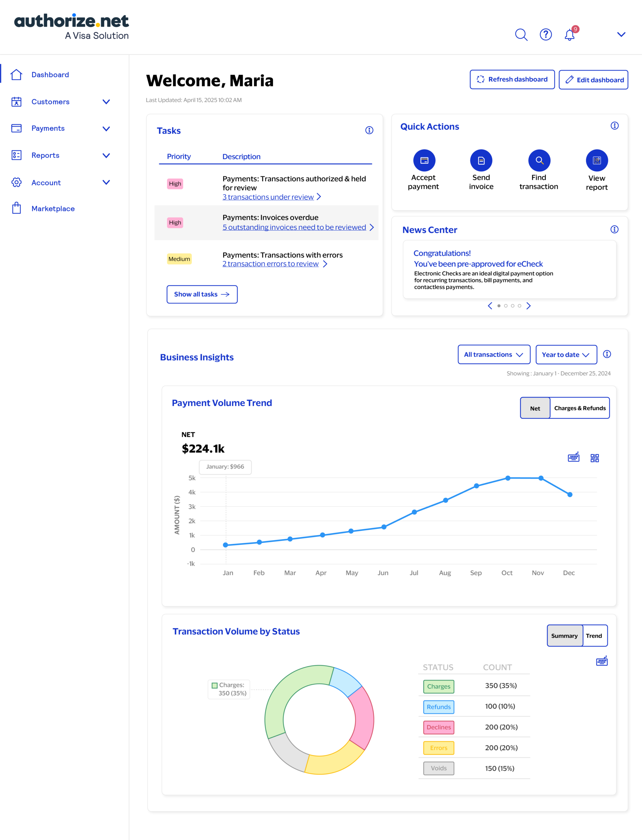This screenshot has width=642, height=840.
Task: Switch payment volume view to Net
Action: [x=535, y=408]
